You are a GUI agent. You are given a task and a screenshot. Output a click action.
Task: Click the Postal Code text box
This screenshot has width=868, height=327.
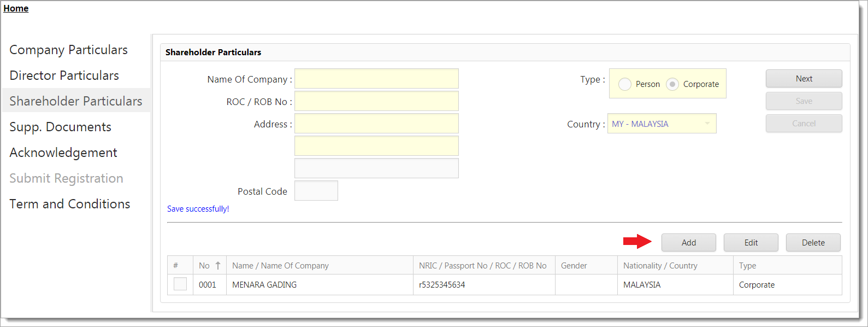pos(316,191)
